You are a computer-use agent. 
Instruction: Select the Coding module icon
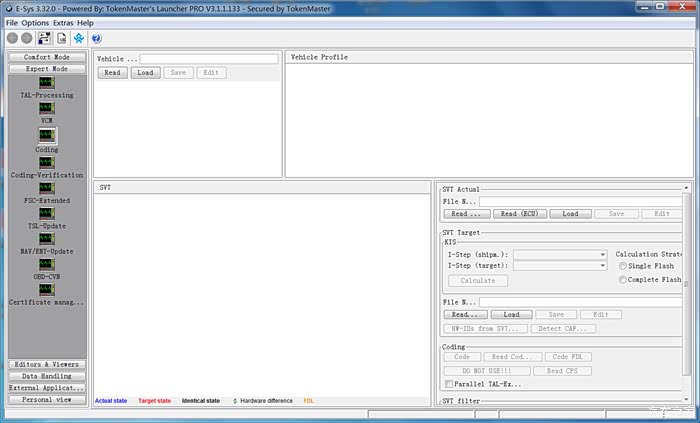click(x=46, y=135)
